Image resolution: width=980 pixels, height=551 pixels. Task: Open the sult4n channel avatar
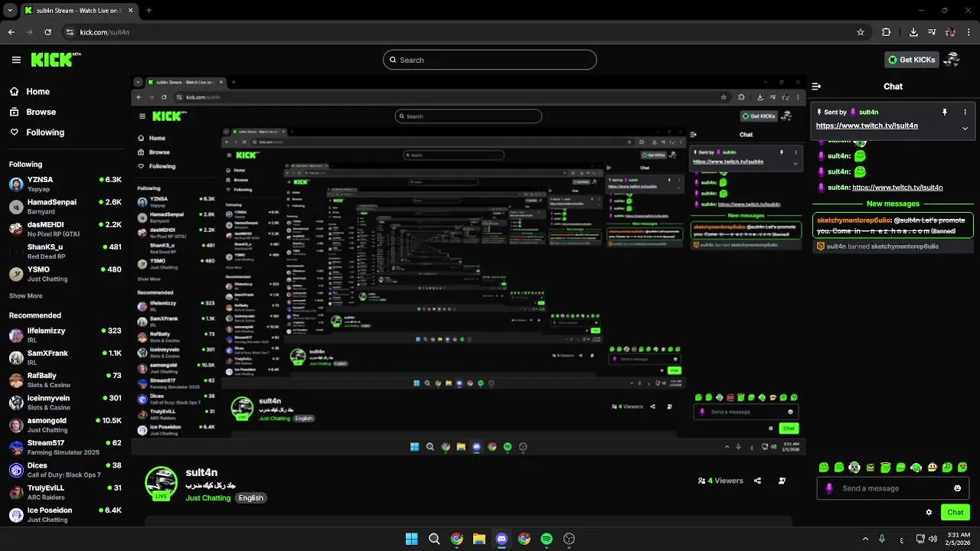tap(162, 483)
